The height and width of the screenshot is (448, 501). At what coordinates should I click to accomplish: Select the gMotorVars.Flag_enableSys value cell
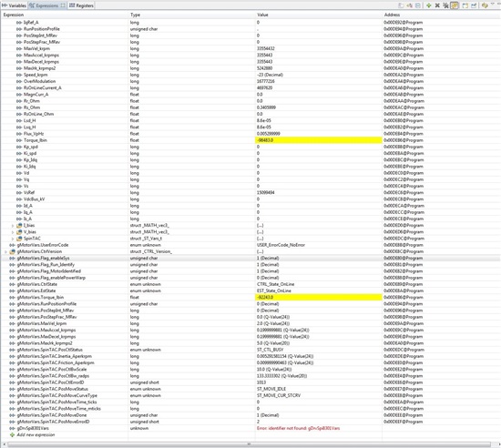319,258
